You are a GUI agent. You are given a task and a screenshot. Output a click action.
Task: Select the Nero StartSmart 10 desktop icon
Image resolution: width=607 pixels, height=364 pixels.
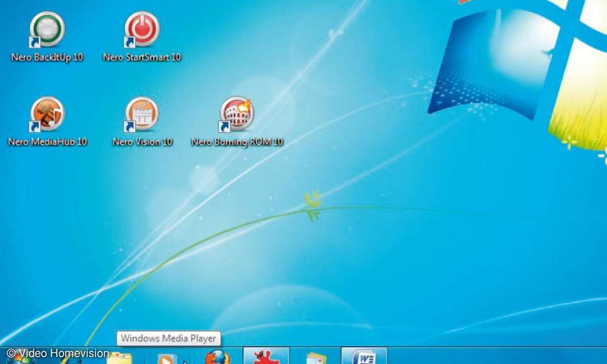tap(142, 36)
